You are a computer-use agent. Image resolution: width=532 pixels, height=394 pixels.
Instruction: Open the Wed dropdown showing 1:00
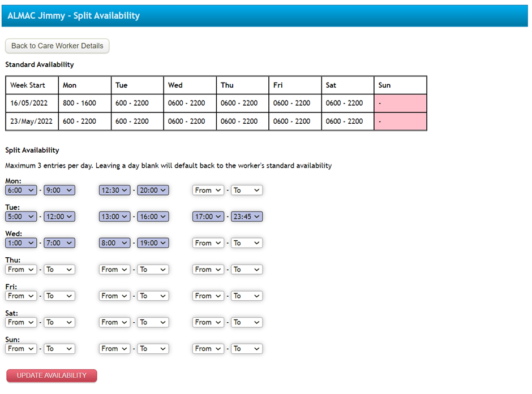20,243
